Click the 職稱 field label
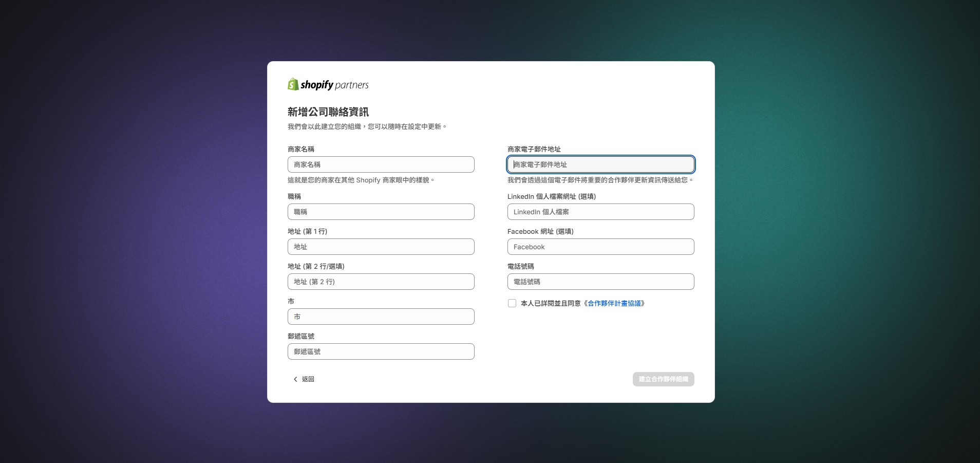The image size is (980, 463). coord(294,196)
